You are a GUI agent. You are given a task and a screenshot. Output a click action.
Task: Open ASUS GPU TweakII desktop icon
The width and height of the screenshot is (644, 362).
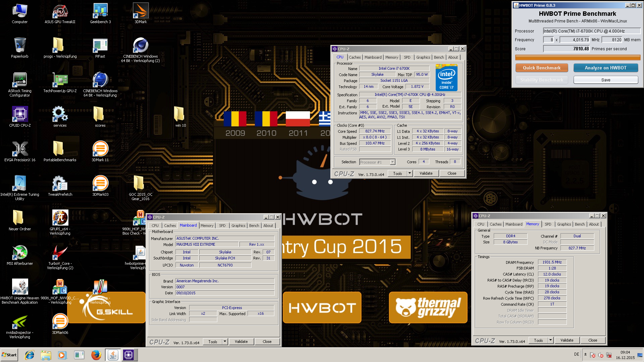coord(60,13)
